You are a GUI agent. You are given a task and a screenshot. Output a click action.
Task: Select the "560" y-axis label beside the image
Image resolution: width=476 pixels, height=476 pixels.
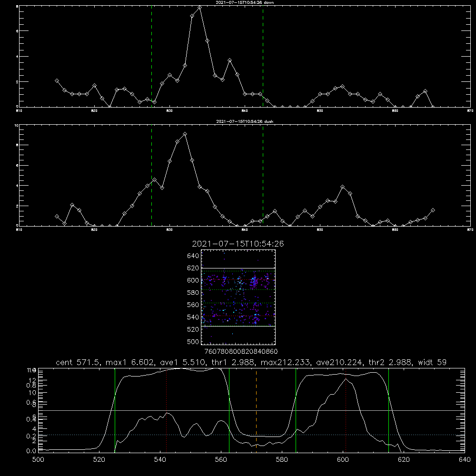[193, 305]
